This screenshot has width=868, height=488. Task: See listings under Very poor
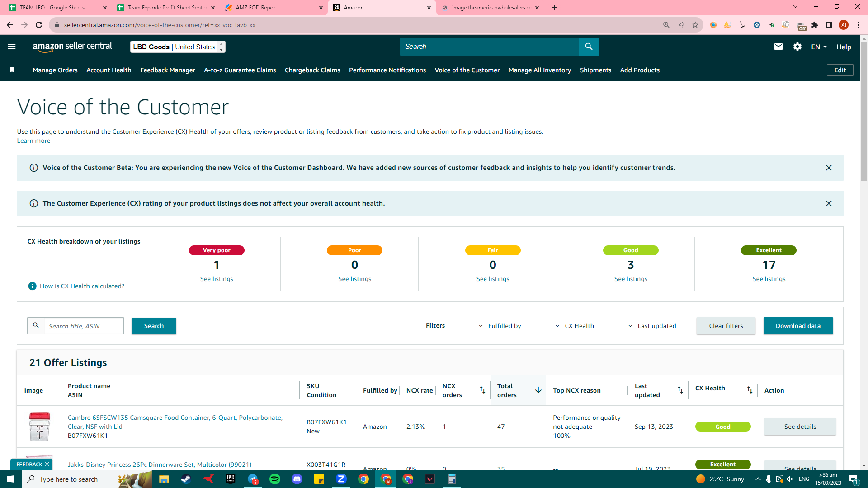(217, 279)
